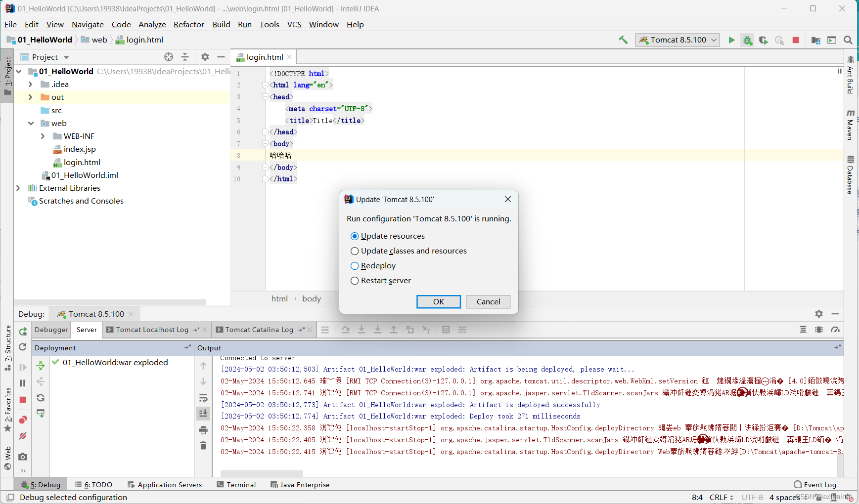Viewport: 859px width, 504px height.
Task: Open the Refactor menu
Action: click(188, 25)
